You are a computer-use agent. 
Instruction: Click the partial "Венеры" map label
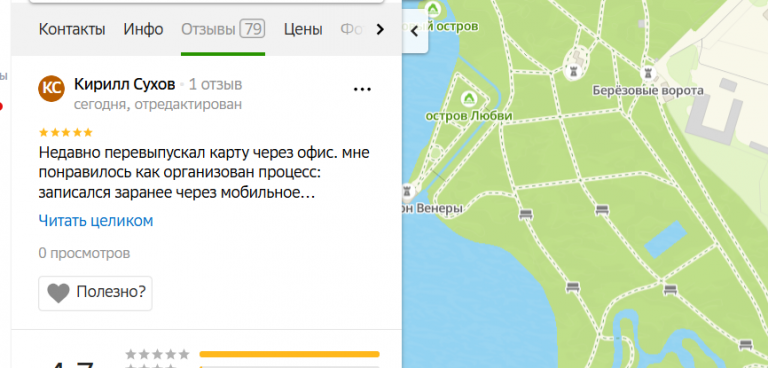pyautogui.click(x=438, y=209)
